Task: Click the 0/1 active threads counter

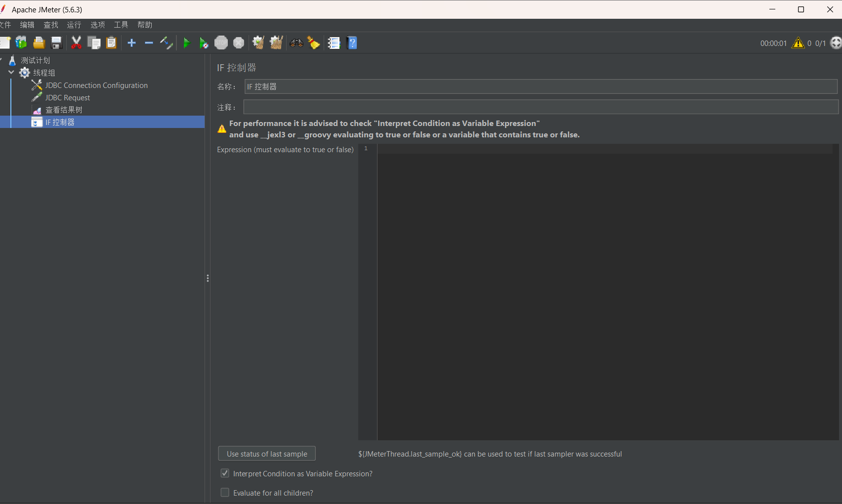Action: click(820, 43)
